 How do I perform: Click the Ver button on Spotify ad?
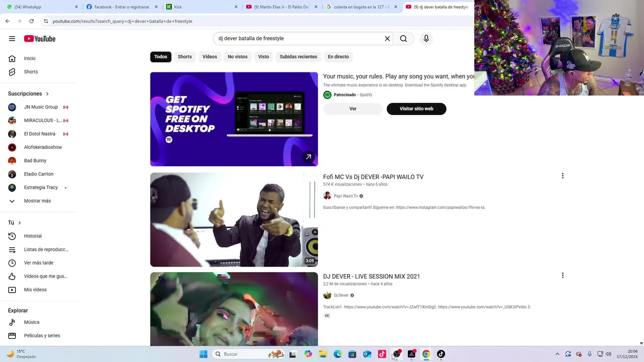pyautogui.click(x=353, y=109)
